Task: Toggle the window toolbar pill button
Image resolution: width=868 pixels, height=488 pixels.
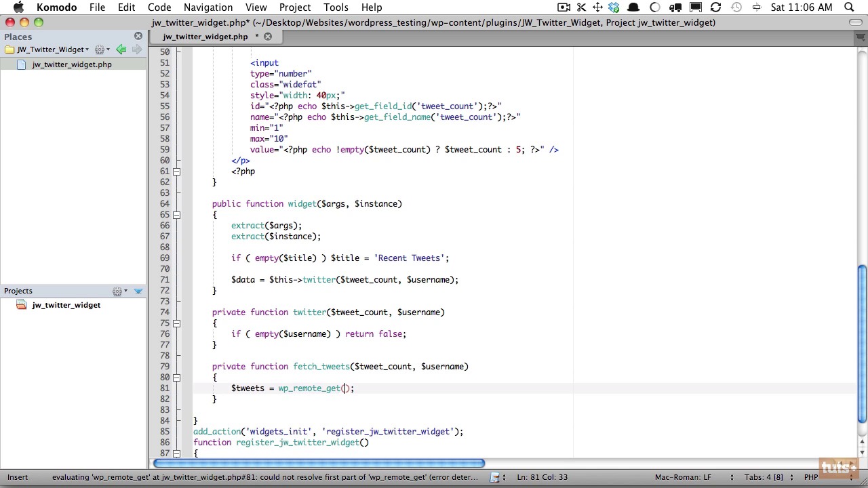Action: tap(856, 22)
